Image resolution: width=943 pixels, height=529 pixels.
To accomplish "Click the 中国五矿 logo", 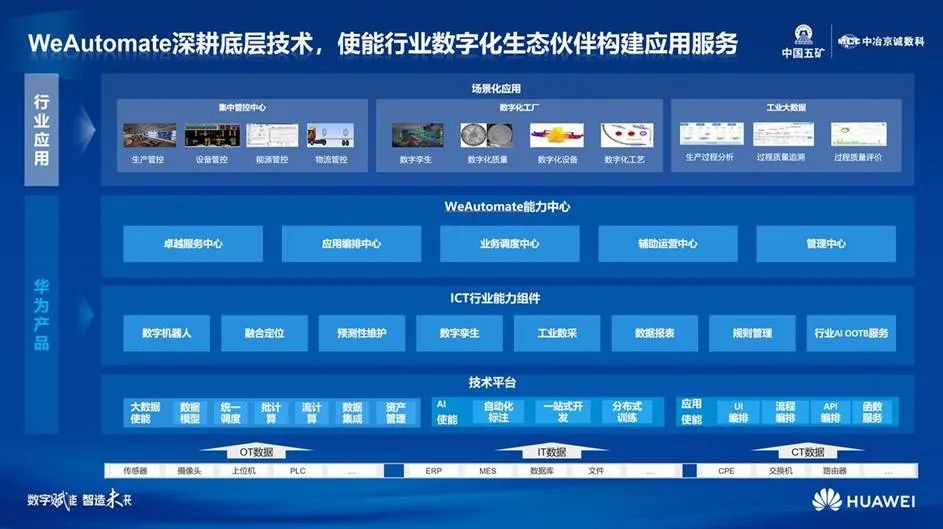I will 803,41.
